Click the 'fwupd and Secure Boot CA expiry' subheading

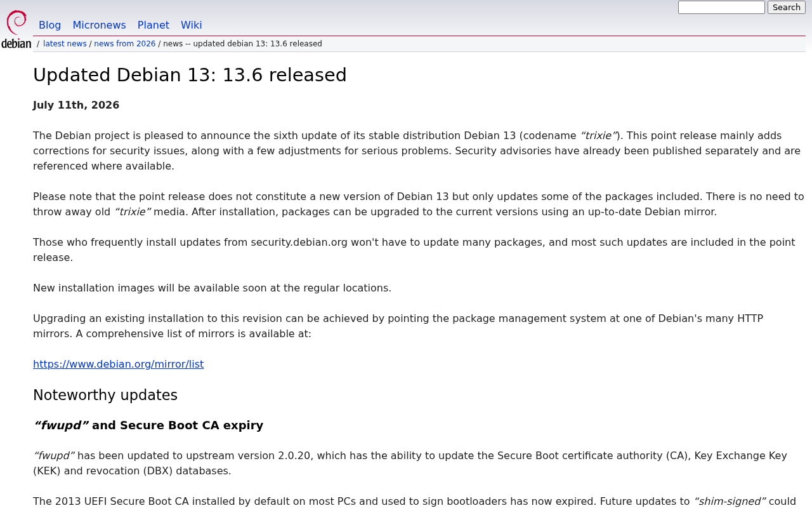pyautogui.click(x=148, y=425)
